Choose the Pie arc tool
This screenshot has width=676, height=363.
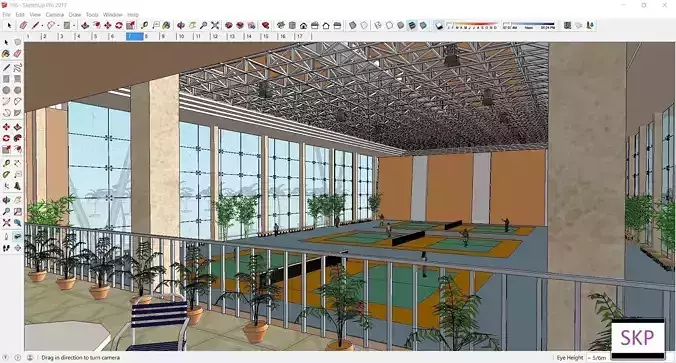point(17,113)
